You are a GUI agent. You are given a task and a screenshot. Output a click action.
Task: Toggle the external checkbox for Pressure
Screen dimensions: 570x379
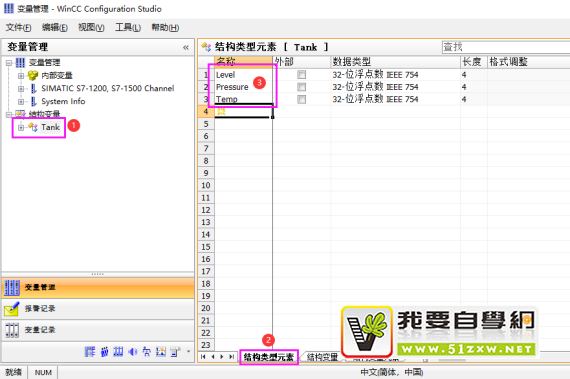(x=301, y=87)
